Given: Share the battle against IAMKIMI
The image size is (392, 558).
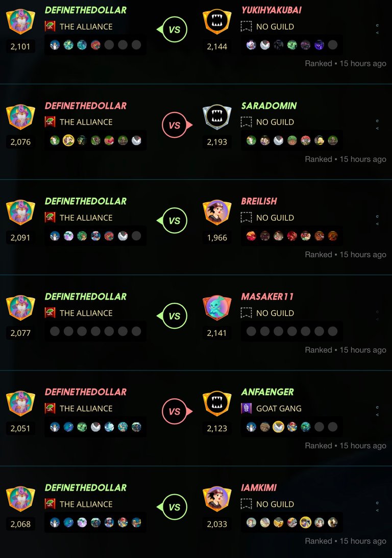Looking at the screenshot, I should tap(377, 511).
